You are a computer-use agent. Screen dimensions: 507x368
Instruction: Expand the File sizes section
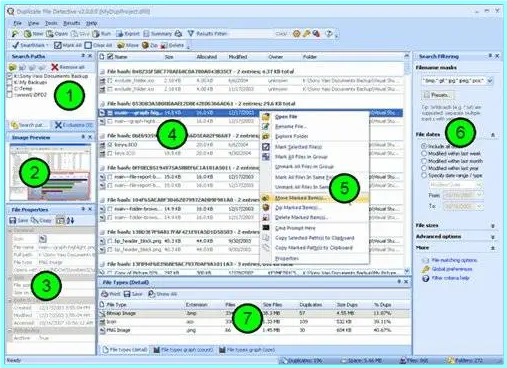[493, 226]
